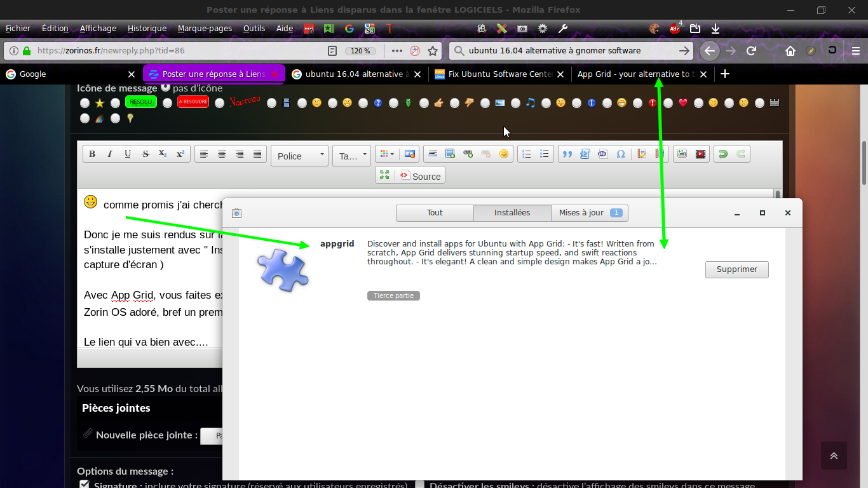Bookmark this page with the star icon

(433, 51)
